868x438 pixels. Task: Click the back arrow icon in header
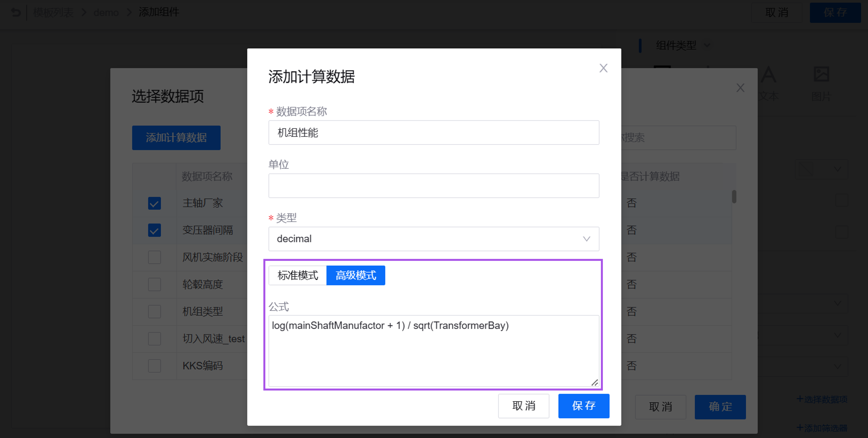pyautogui.click(x=16, y=12)
